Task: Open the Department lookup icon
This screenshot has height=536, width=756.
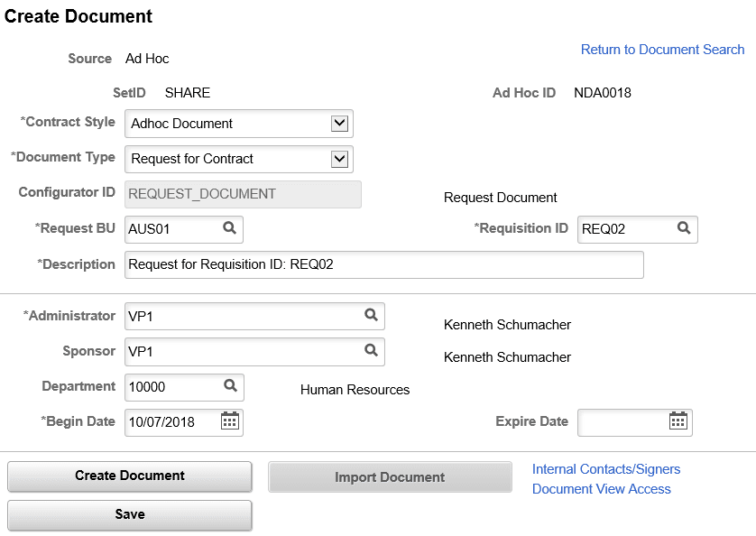Action: pyautogui.click(x=229, y=386)
